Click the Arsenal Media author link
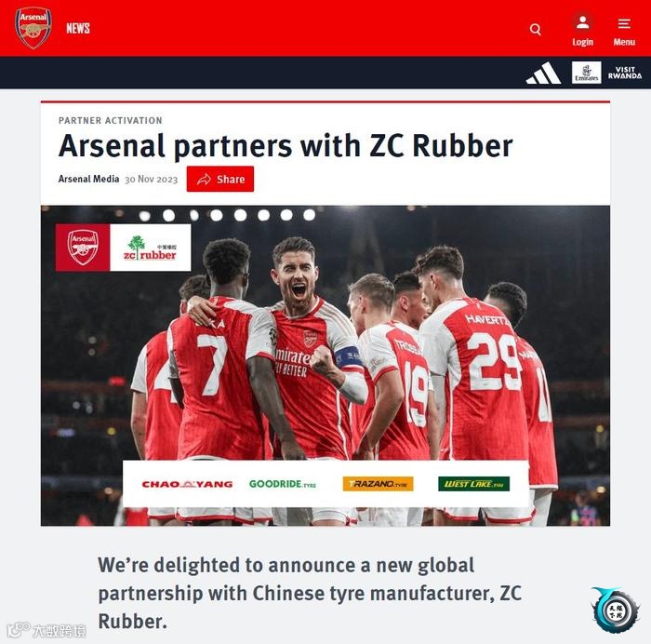Viewport: 651px width, 644px height. [x=88, y=179]
